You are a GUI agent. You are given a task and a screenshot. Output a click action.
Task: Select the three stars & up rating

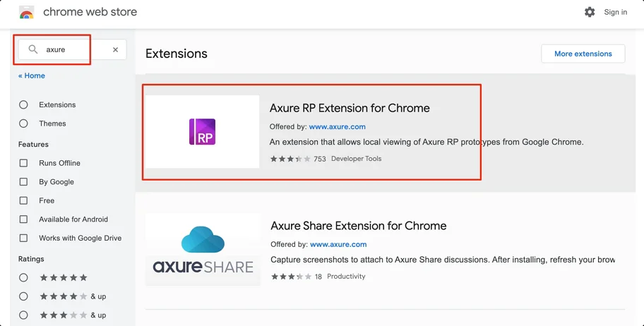(23, 315)
